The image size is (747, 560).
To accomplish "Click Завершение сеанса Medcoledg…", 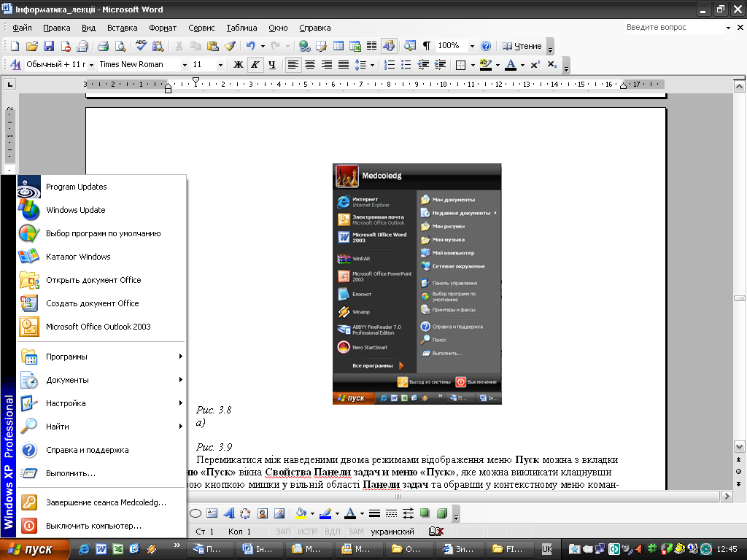I will pos(101,502).
